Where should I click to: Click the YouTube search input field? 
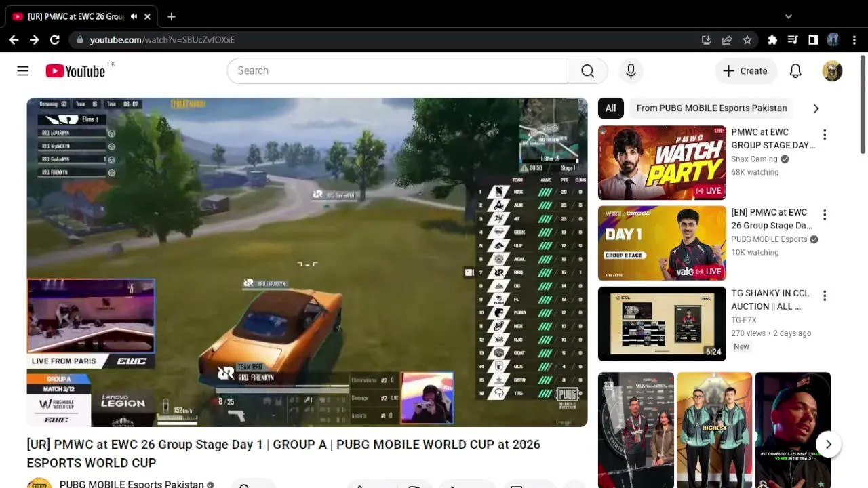point(397,71)
